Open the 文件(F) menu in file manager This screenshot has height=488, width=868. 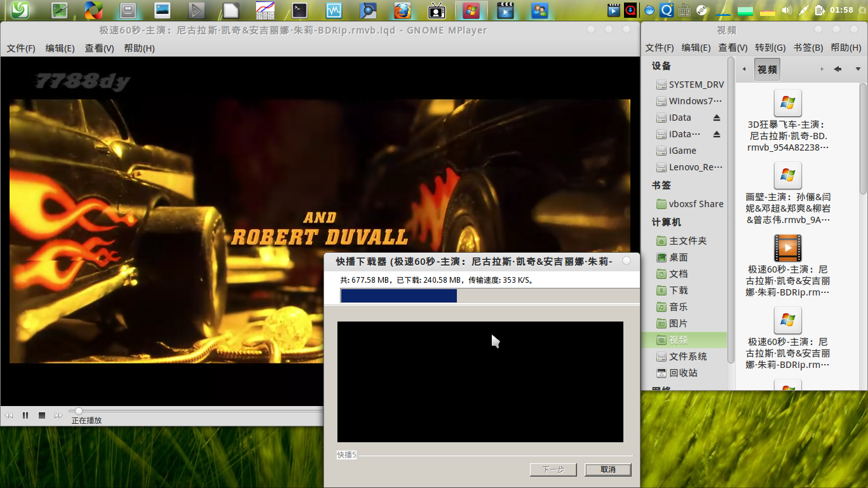click(660, 48)
